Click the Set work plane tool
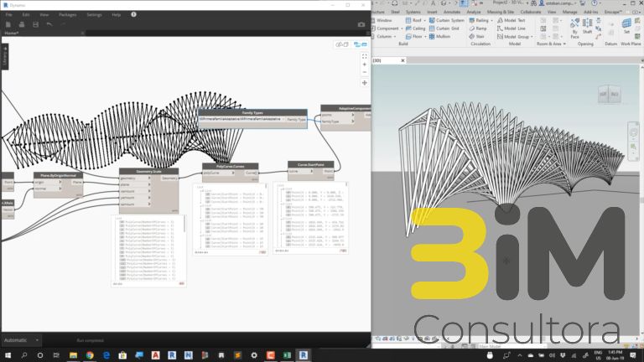The height and width of the screenshot is (362, 644). click(x=626, y=26)
